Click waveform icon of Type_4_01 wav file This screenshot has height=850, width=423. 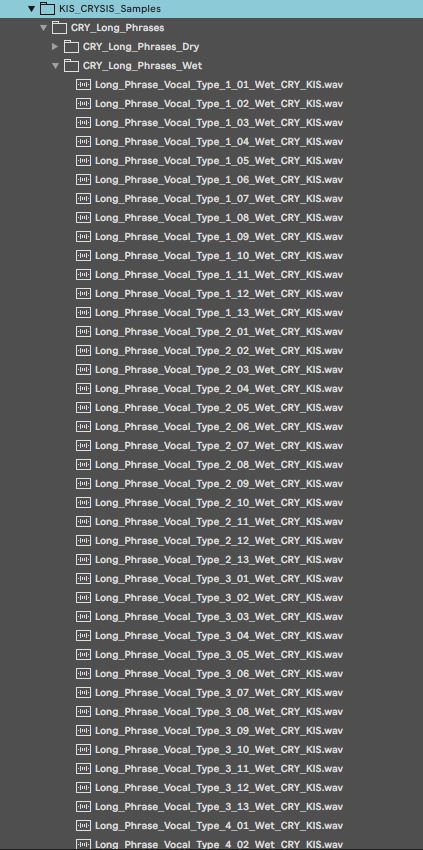coord(83,826)
